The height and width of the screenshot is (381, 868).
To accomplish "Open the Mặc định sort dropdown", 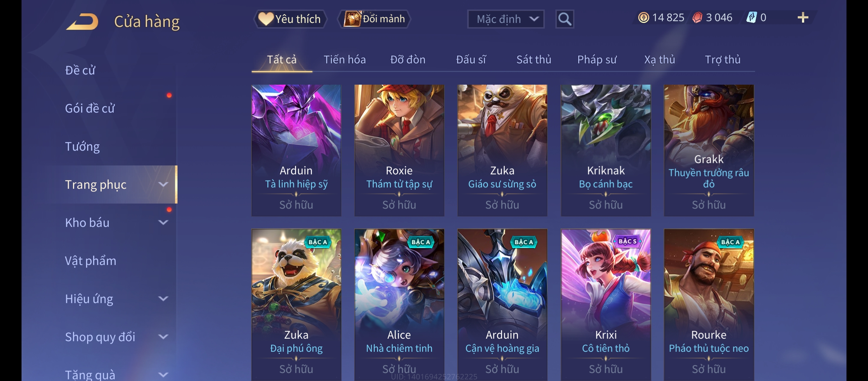I will (506, 19).
